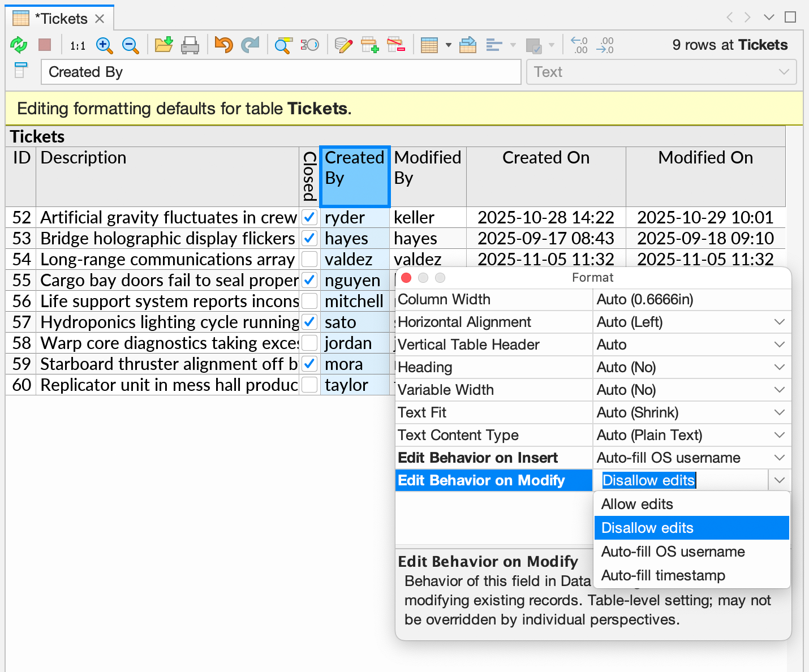Expand the Text Fit options

780,412
